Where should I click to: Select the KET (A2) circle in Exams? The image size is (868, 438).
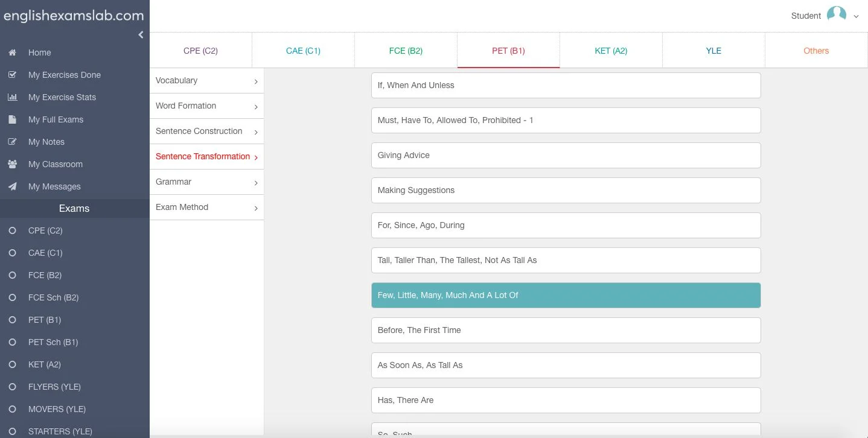pyautogui.click(x=12, y=364)
